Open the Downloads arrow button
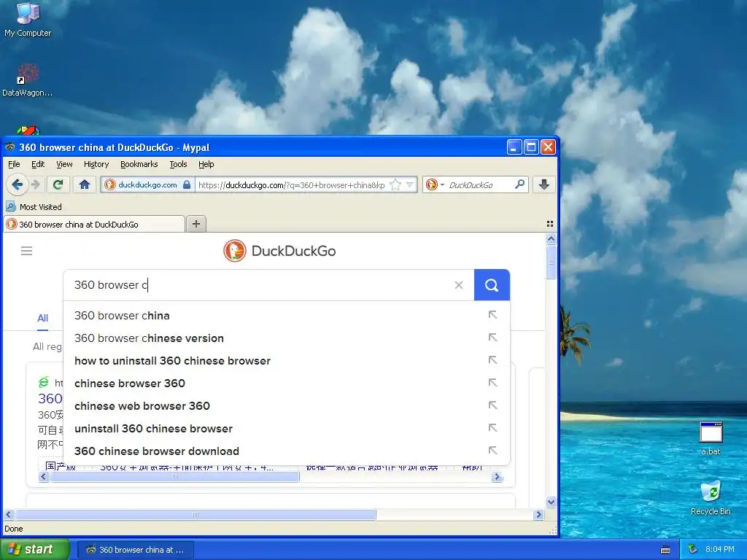747x560 pixels. 544,184
